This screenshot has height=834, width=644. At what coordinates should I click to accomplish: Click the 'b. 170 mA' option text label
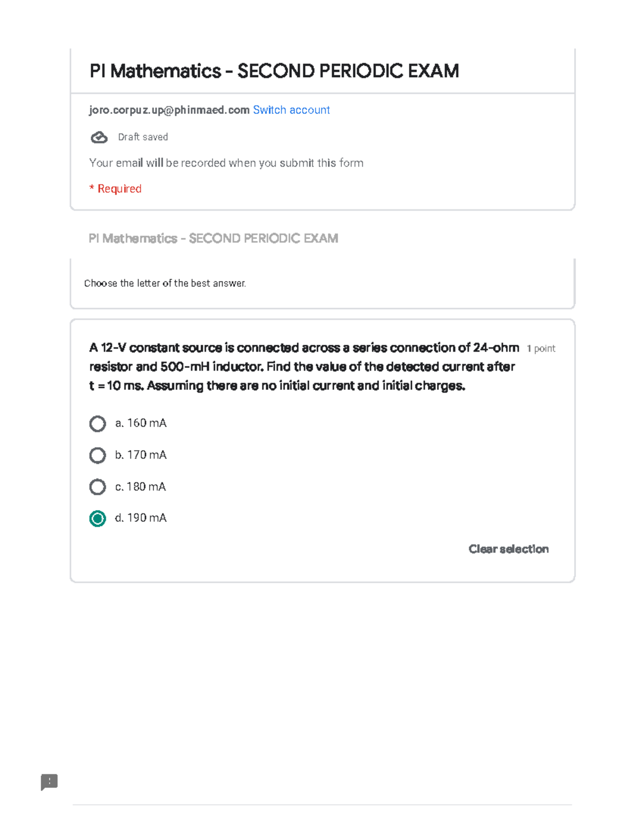pos(141,455)
